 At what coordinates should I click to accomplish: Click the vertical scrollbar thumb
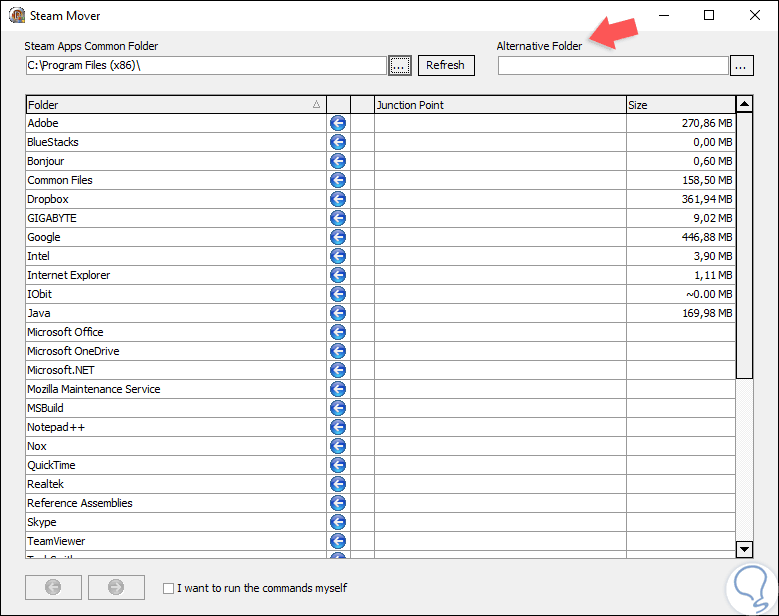point(744,246)
